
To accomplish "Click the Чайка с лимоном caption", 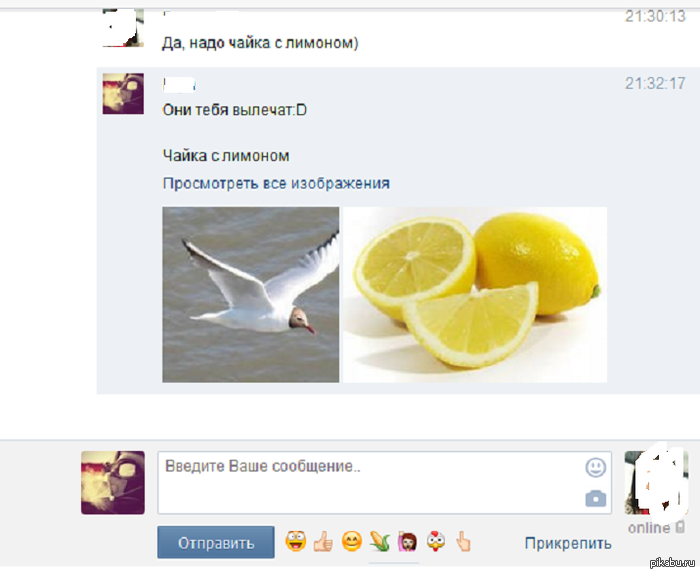I will 226,156.
